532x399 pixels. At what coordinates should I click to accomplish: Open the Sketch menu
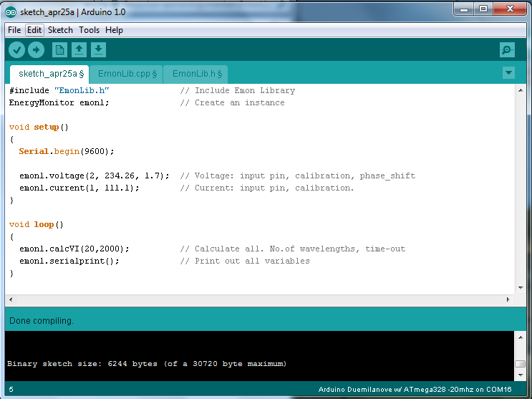(60, 30)
